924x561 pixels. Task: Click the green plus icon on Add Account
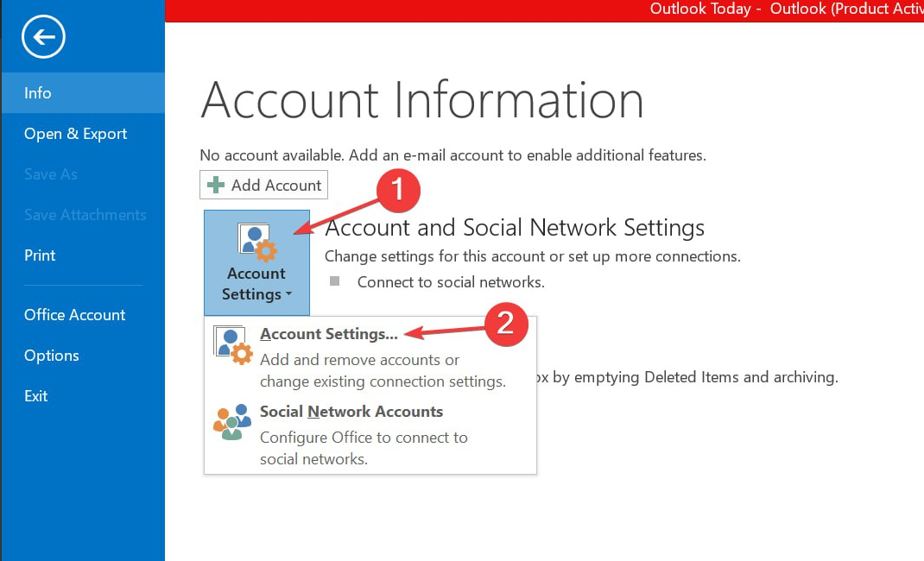[x=216, y=185]
